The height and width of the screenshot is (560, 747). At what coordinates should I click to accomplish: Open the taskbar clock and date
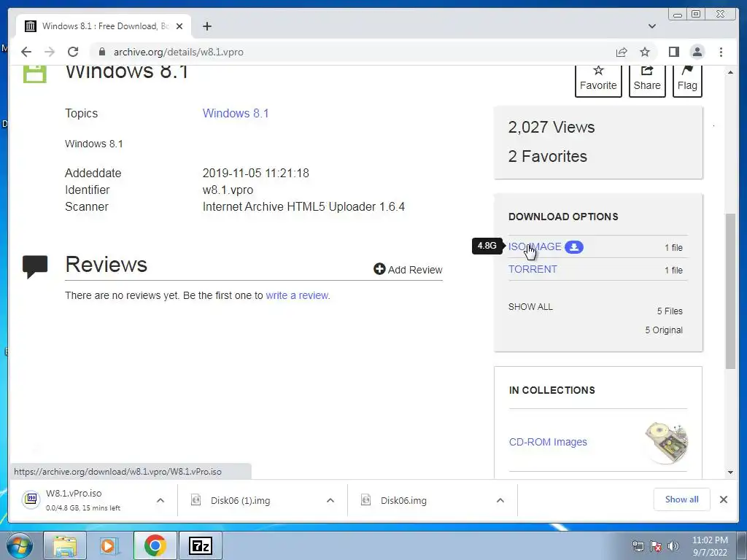coord(710,546)
